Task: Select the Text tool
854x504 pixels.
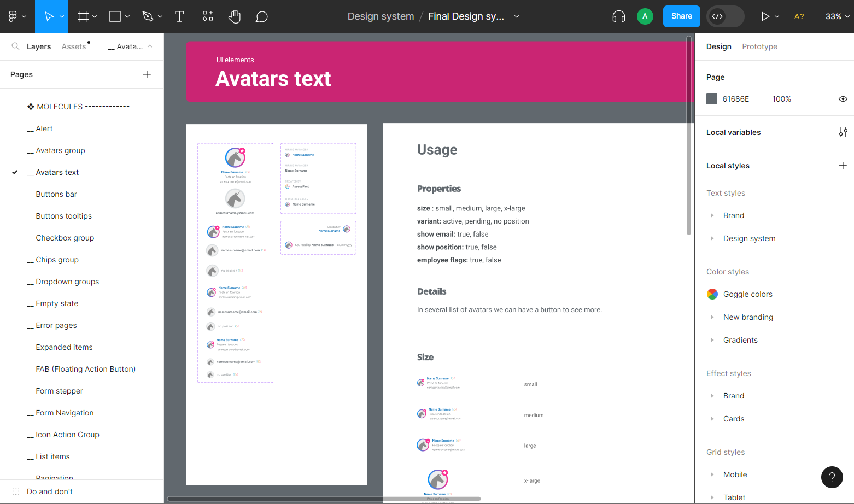Action: click(x=179, y=16)
